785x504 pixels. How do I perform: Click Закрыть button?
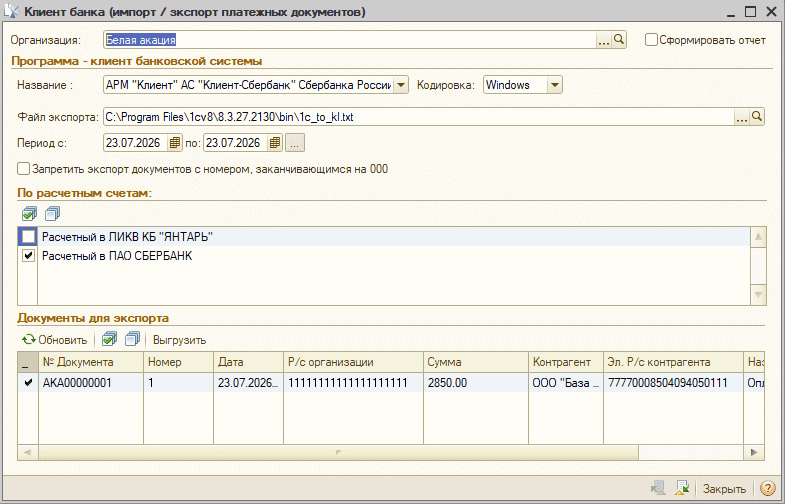click(x=724, y=488)
